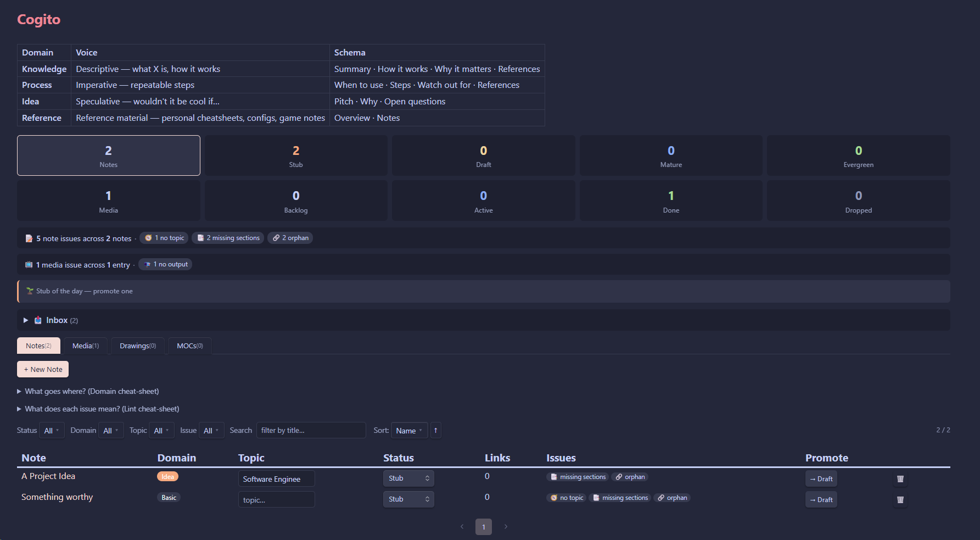Select the Draft stat card
Image resolution: width=980 pixels, height=540 pixels.
484,155
